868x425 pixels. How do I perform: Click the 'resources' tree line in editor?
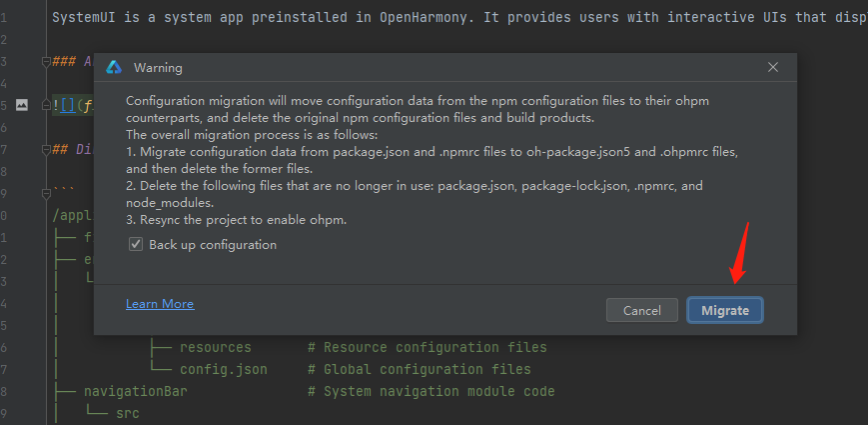(216, 347)
